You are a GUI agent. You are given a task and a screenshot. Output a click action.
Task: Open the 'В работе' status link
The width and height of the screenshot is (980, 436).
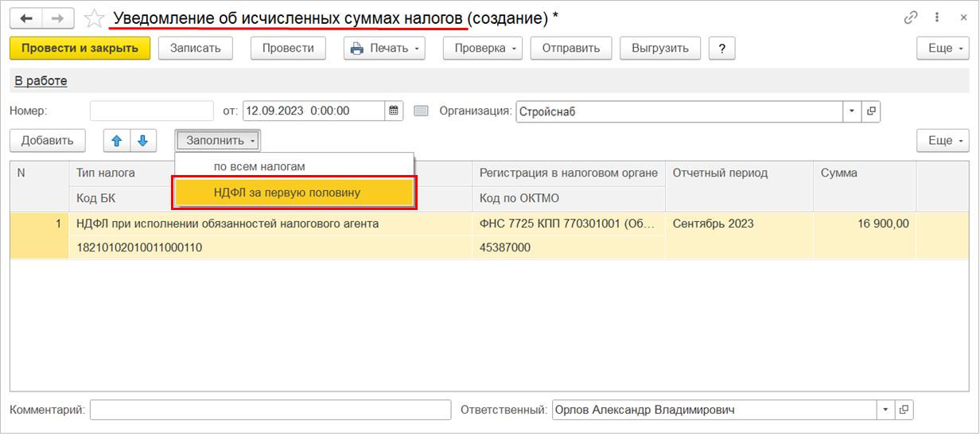(41, 80)
